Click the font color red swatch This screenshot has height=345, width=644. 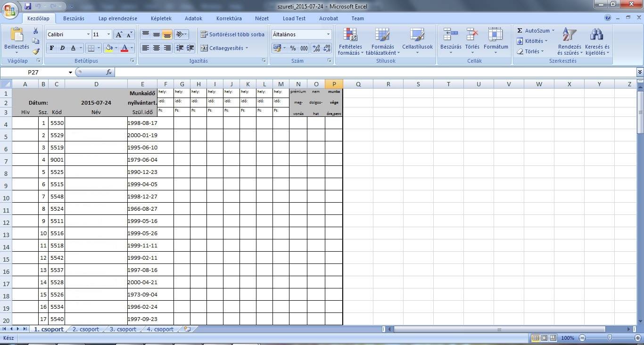click(x=124, y=48)
